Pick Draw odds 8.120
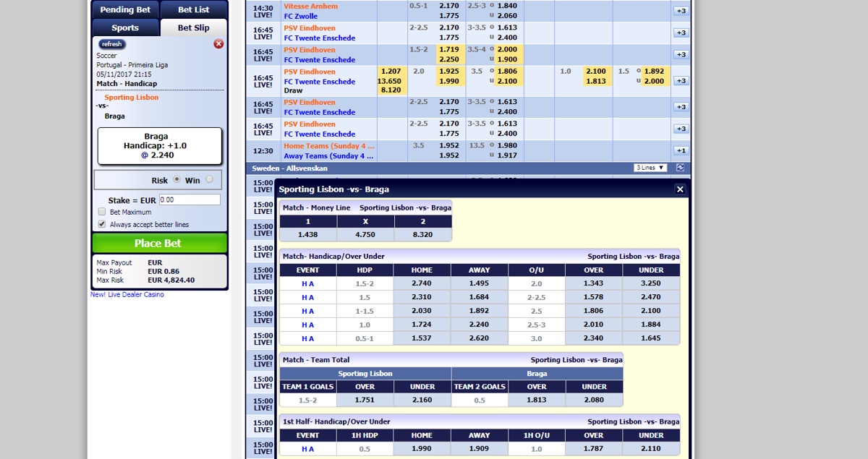The height and width of the screenshot is (459, 868). (391, 90)
